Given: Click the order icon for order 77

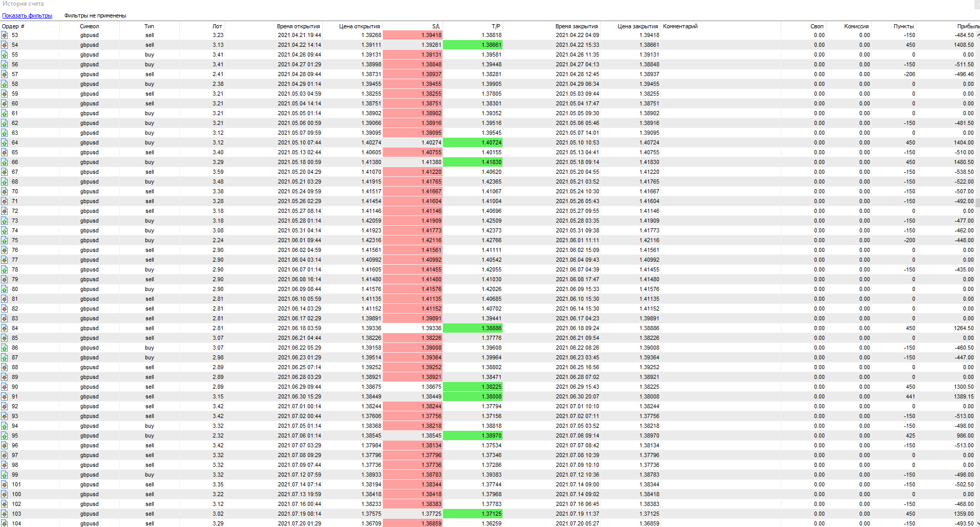Looking at the screenshot, I should [4, 260].
